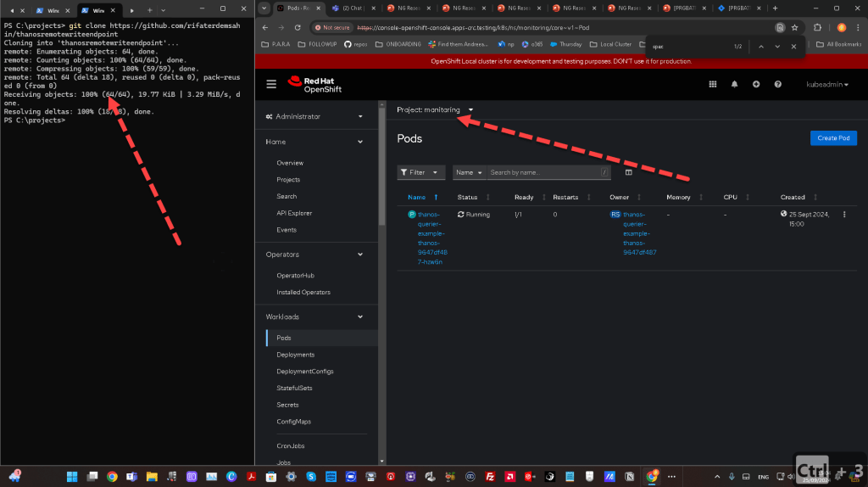868x487 pixels.
Task: Click the Windows Start button in the taskbar
Action: coord(72,477)
